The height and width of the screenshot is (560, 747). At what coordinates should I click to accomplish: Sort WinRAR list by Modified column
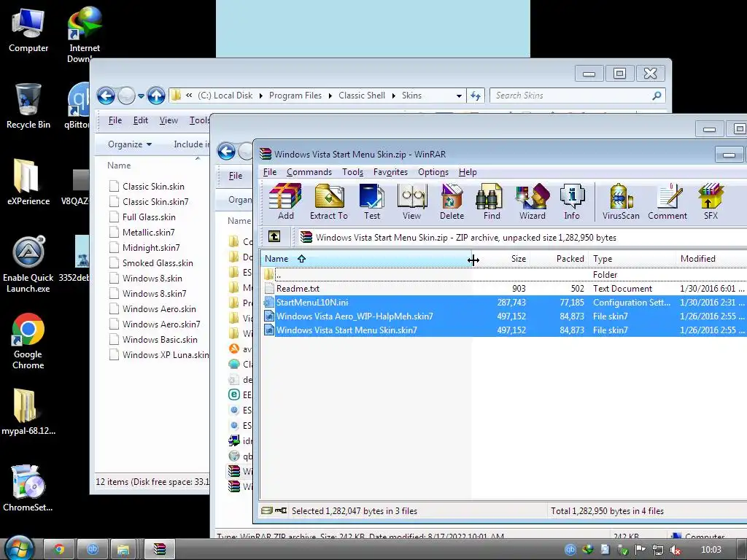(x=711, y=259)
